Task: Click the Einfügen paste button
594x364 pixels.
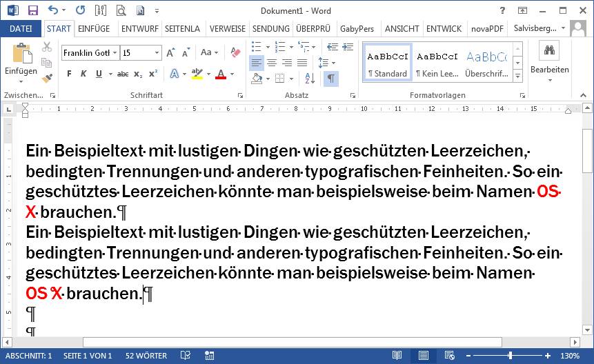Action: (x=21, y=63)
